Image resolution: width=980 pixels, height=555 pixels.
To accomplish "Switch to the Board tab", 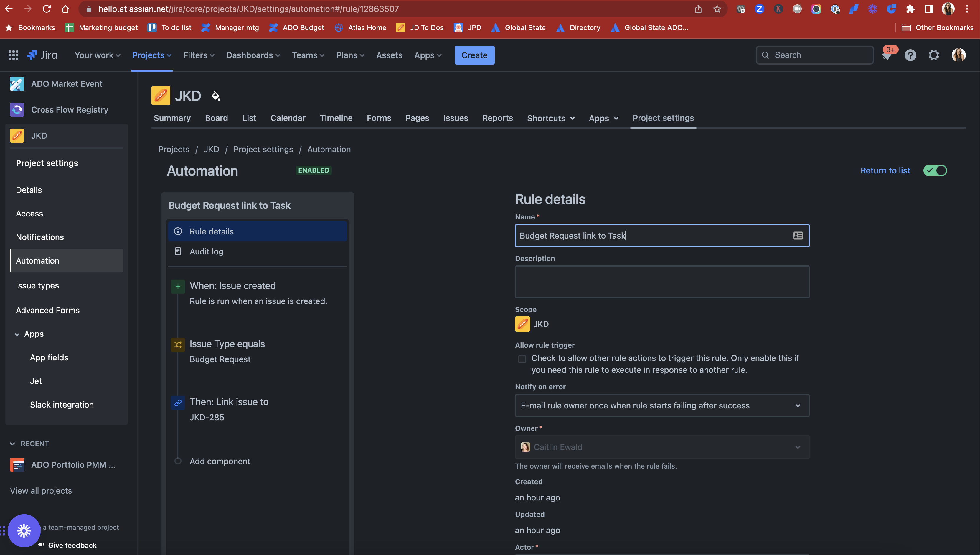I will click(216, 118).
